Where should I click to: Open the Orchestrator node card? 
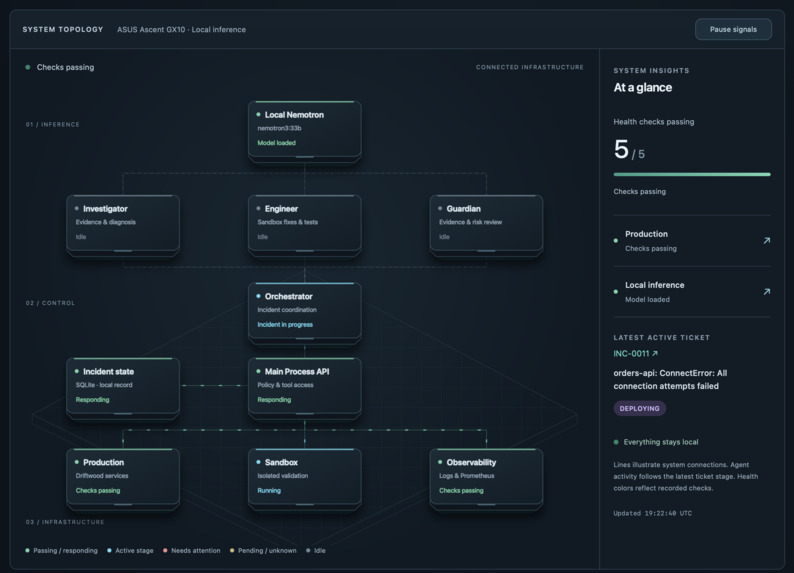304,312
